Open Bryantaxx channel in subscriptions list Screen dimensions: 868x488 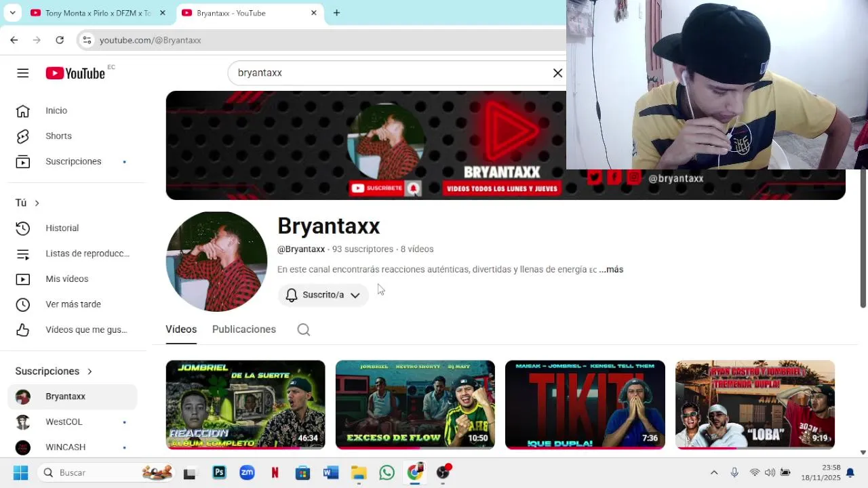(73, 396)
